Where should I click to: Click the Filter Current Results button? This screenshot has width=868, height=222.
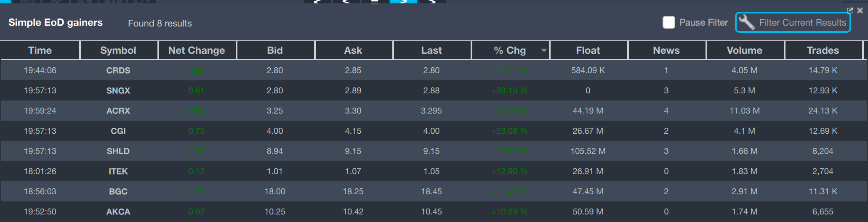[x=793, y=23]
